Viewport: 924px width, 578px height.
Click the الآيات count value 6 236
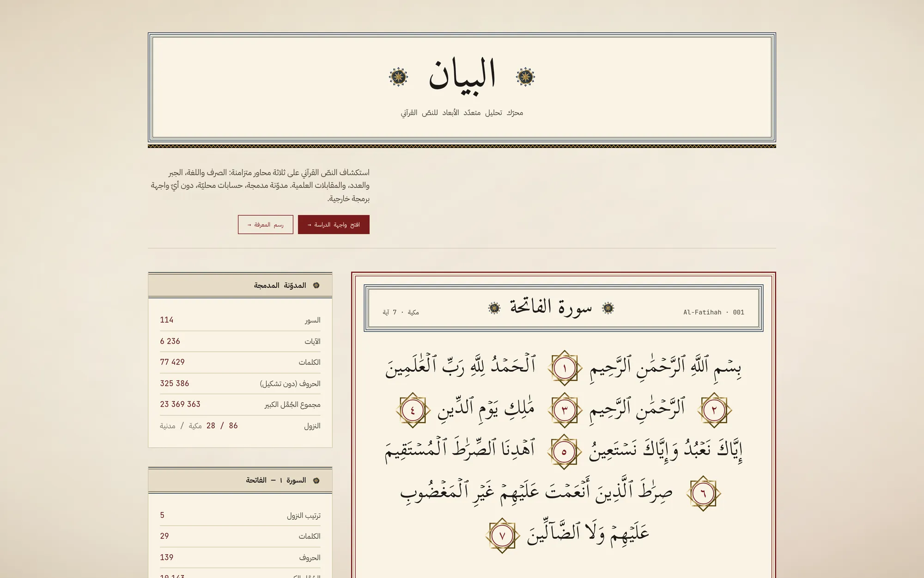point(170,341)
